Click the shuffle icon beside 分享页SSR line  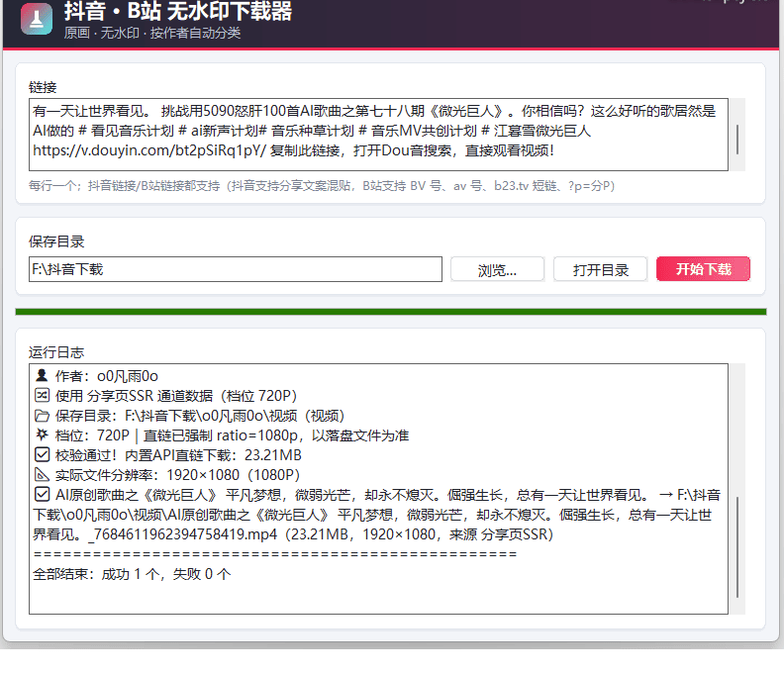42,396
